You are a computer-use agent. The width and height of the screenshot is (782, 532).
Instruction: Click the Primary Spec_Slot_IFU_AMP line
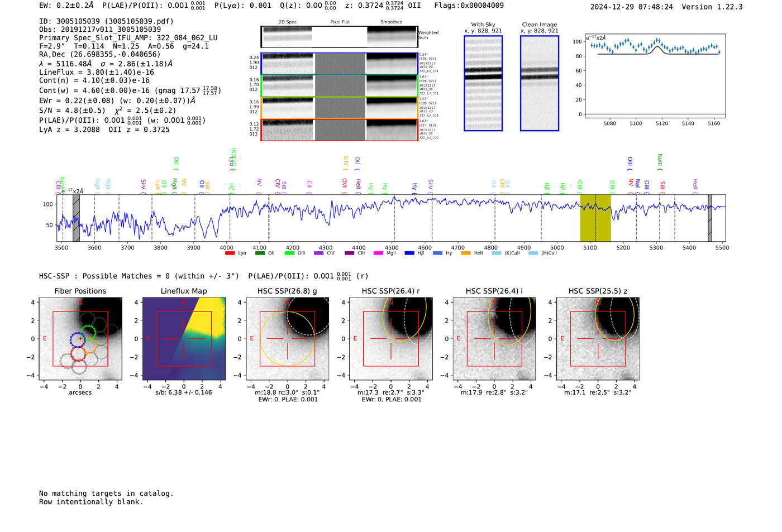[128, 38]
